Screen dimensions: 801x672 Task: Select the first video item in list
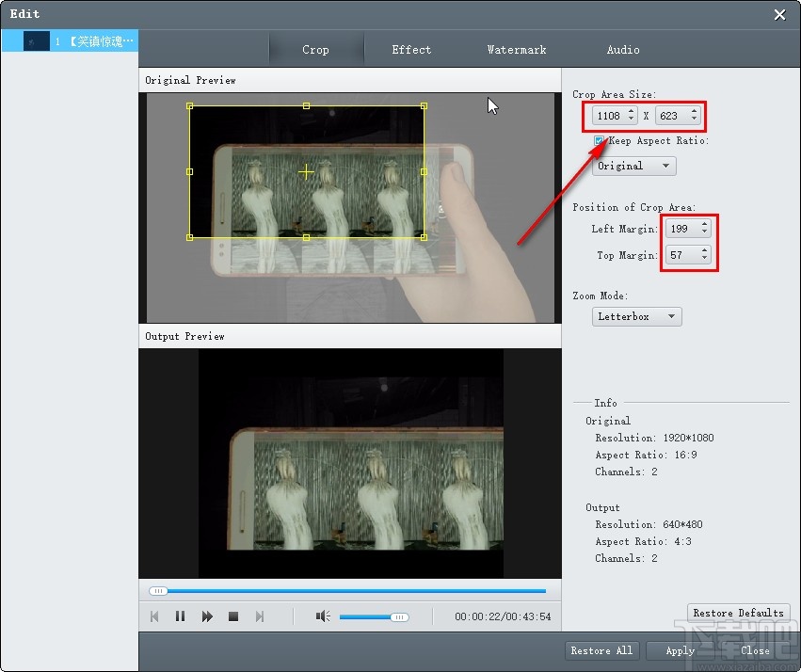point(70,40)
